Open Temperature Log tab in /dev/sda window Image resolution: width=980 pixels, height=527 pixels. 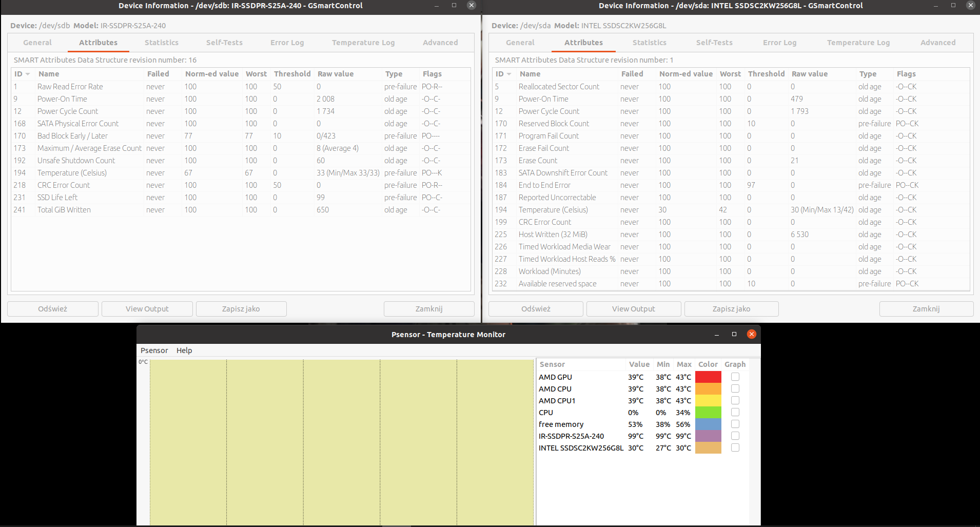[858, 43]
